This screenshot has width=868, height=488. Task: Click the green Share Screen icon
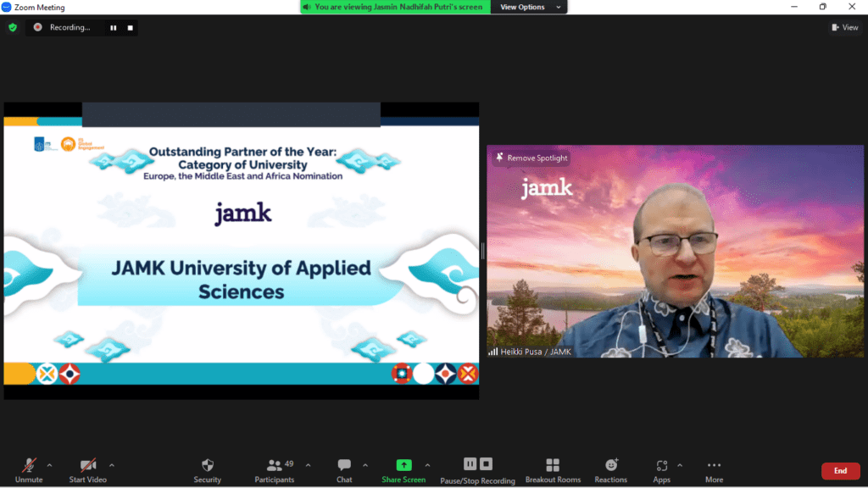click(403, 465)
